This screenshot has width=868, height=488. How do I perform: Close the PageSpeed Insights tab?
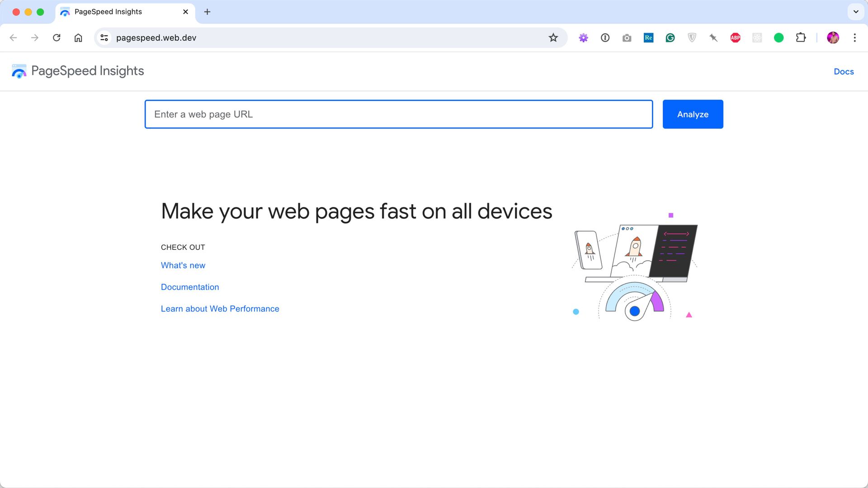(185, 12)
